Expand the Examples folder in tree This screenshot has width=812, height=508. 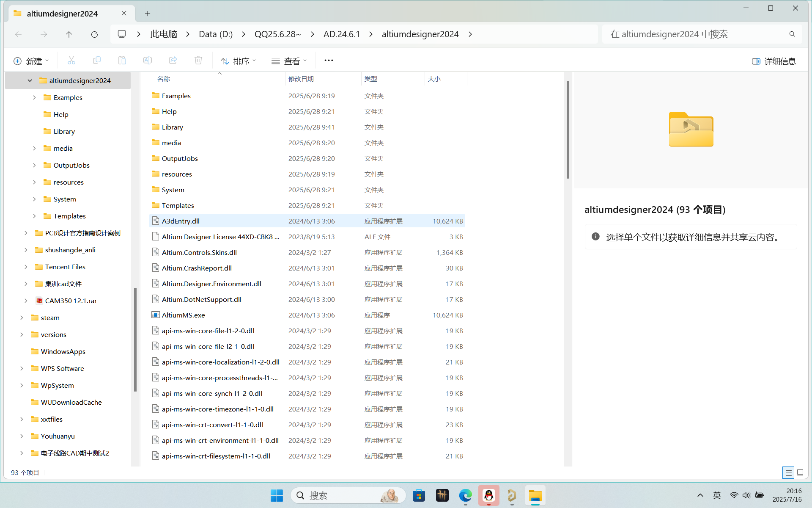(34, 97)
